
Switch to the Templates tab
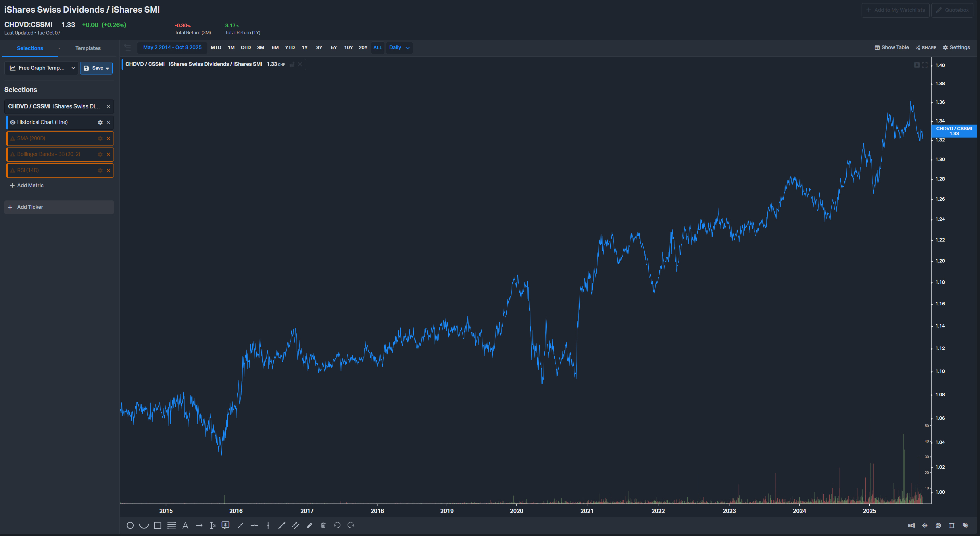88,48
